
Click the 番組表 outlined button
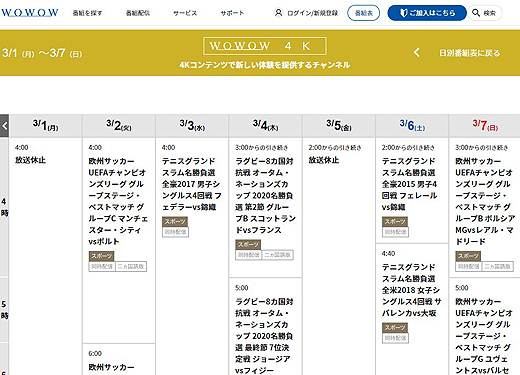pyautogui.click(x=363, y=13)
